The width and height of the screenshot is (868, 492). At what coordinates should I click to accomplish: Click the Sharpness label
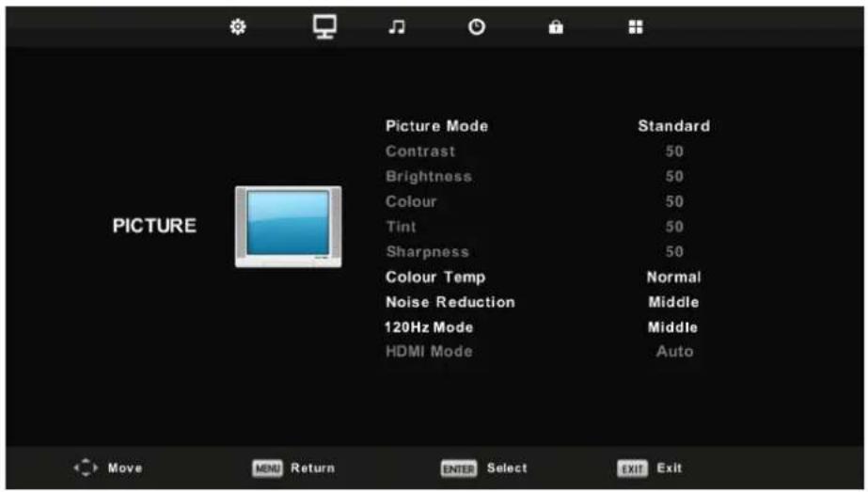tap(427, 252)
